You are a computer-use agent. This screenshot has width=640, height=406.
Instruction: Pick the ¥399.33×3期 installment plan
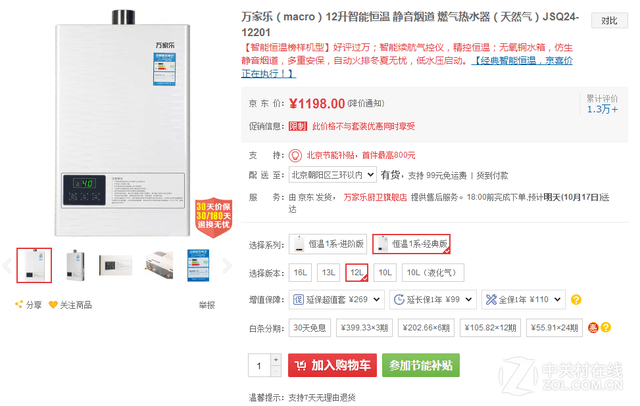click(364, 328)
